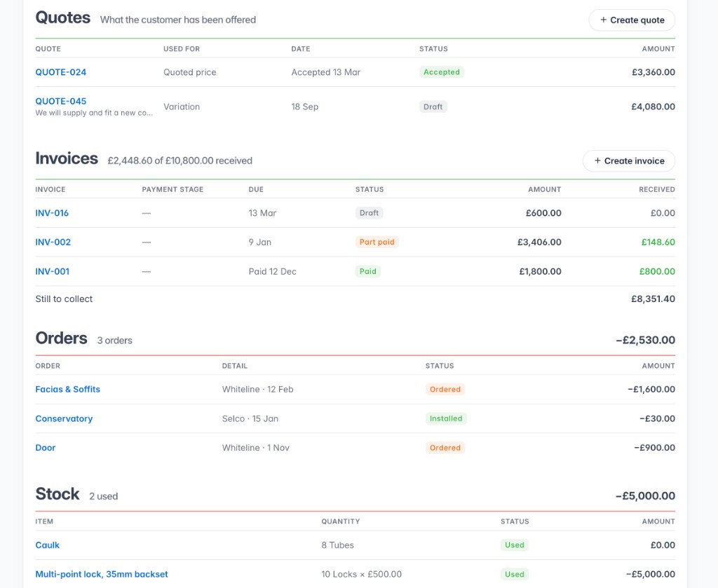Screen dimensions: 718x588
Task: Click the RECEIVED column header
Action: coord(656,189)
